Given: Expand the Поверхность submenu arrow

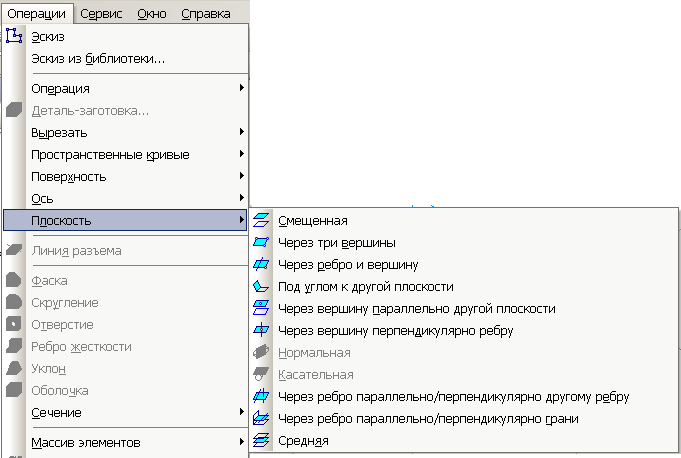Looking at the screenshot, I should (242, 175).
